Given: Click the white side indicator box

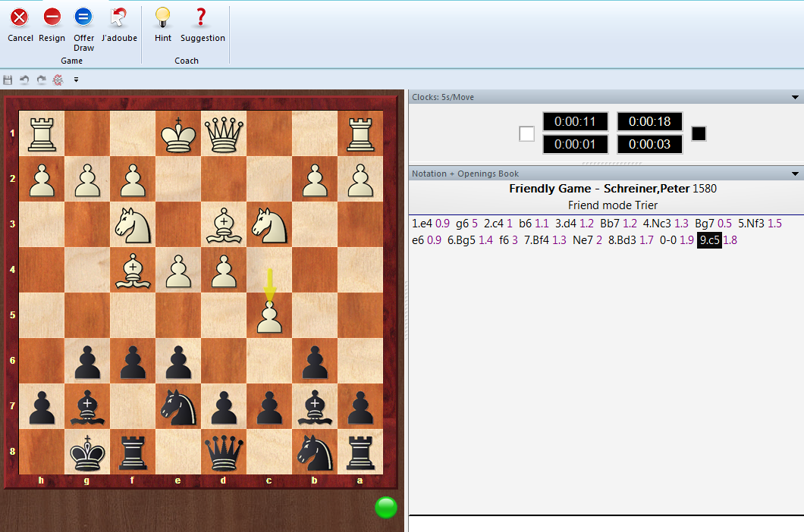Looking at the screenshot, I should (526, 133).
